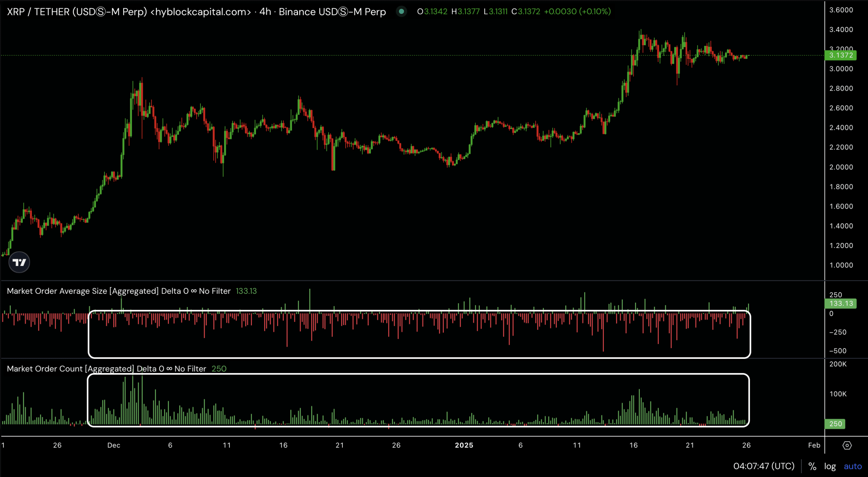Viewport: 868px width, 477px height.
Task: Click the 3.6000 price scale label
Action: tap(841, 10)
